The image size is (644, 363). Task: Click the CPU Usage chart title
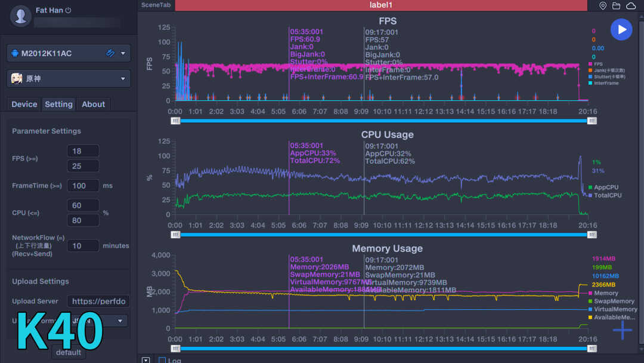(388, 135)
